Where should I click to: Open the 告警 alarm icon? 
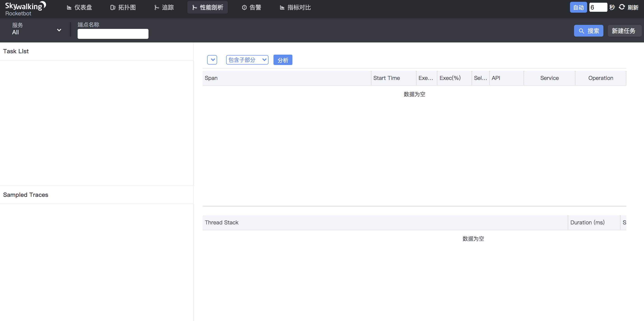pyautogui.click(x=244, y=7)
